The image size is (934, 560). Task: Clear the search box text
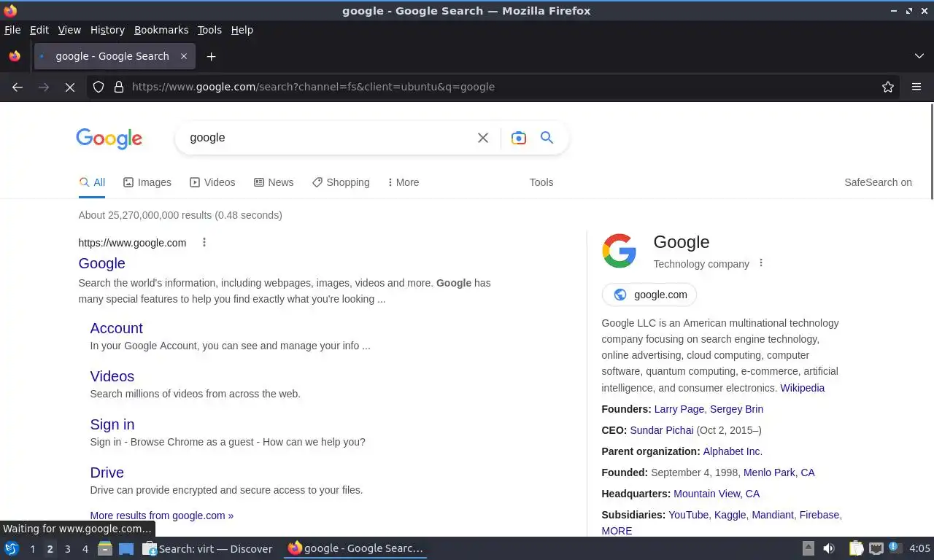pyautogui.click(x=483, y=138)
